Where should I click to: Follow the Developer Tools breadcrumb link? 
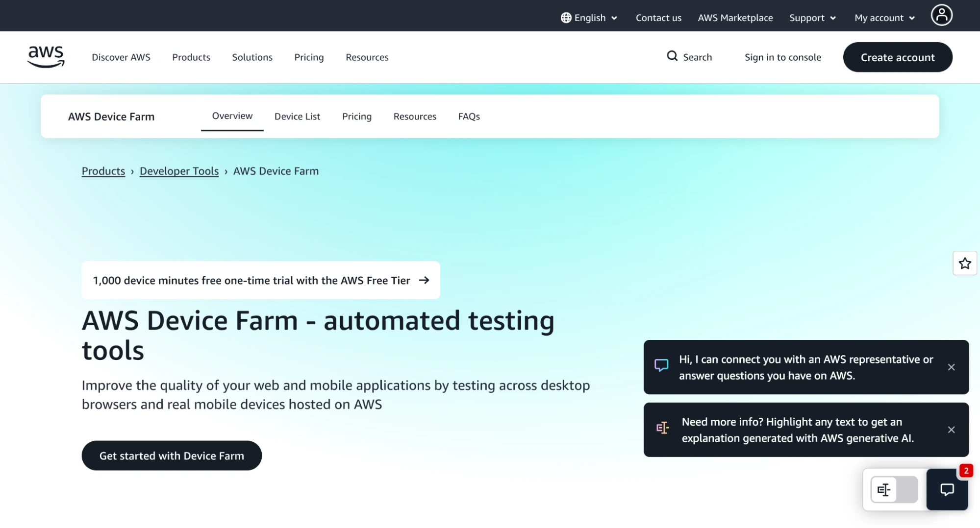point(179,171)
